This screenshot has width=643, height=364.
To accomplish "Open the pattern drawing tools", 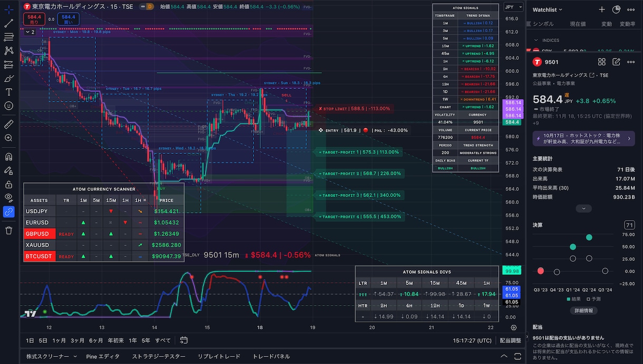I will (x=9, y=51).
